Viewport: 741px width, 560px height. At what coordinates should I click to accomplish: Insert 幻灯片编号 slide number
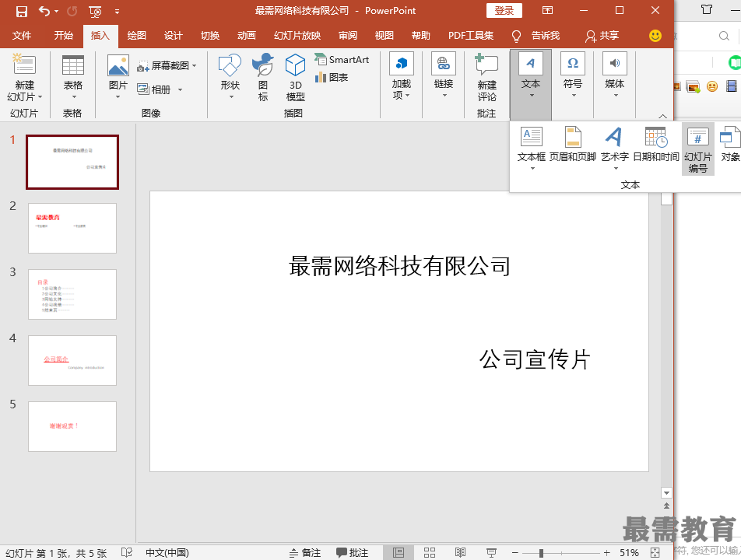pyautogui.click(x=698, y=149)
